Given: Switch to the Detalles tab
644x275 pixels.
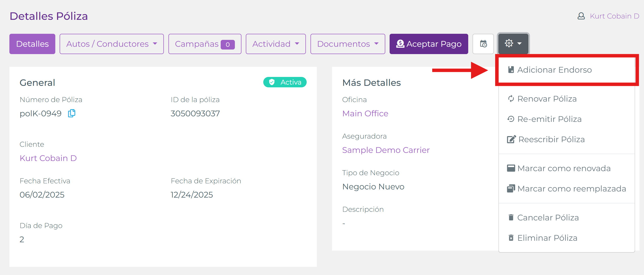Looking at the screenshot, I should point(32,44).
